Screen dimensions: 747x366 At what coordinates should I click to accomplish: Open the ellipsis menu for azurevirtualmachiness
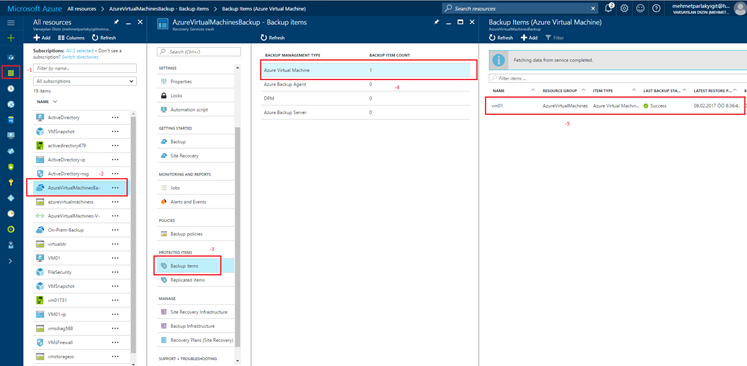[x=115, y=202]
